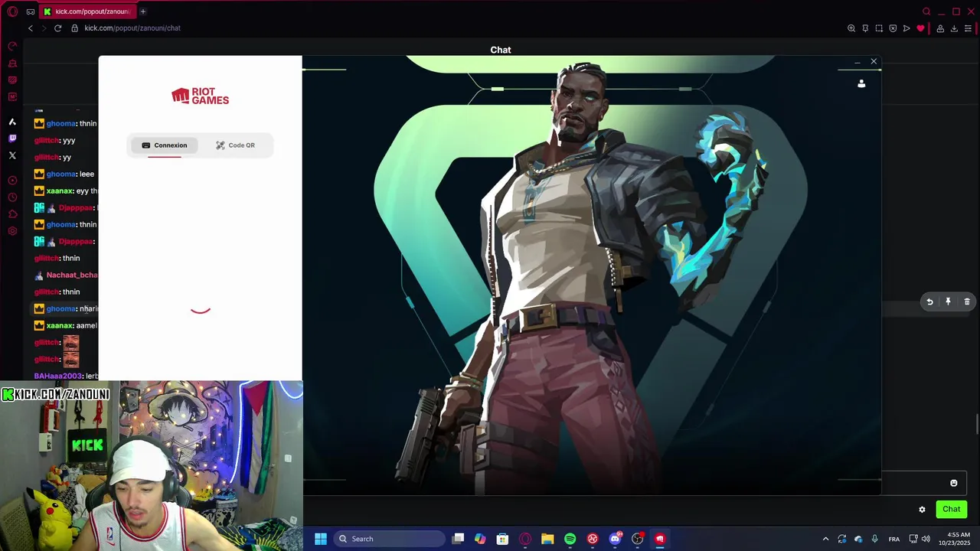The height and width of the screenshot is (551, 980).
Task: Click the pin icon in address bar
Action: click(x=865, y=28)
